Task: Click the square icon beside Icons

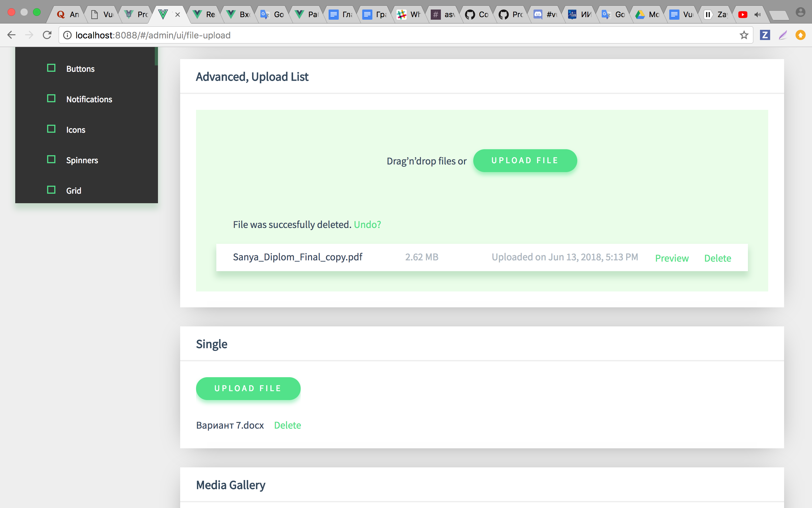Action: pos(51,129)
